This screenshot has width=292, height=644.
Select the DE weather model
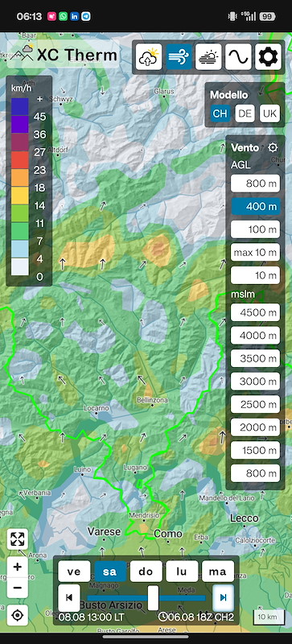click(245, 114)
